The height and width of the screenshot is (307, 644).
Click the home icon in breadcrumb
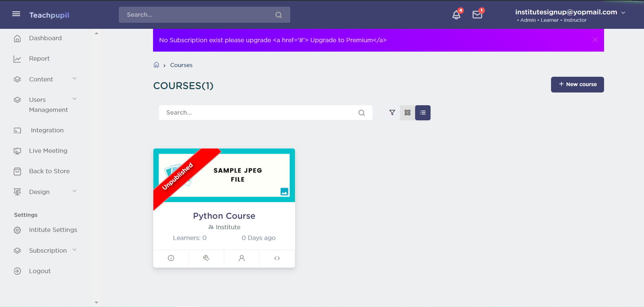pos(156,65)
